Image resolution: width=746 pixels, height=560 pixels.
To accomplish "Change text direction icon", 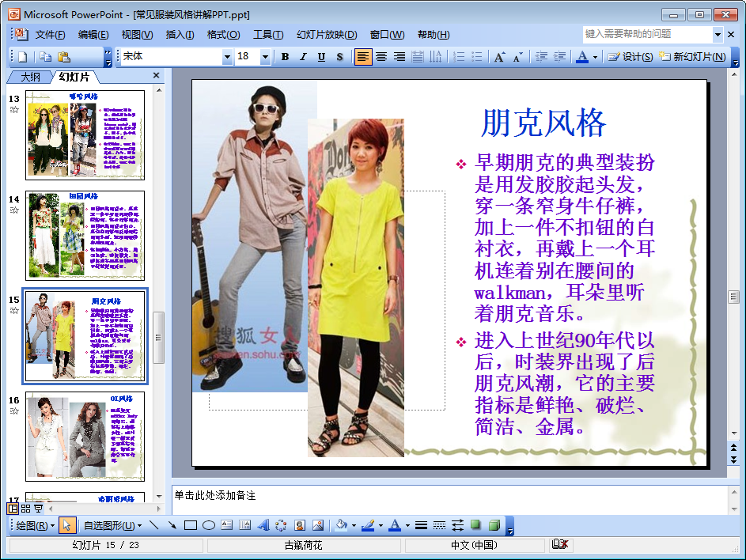I will [x=435, y=57].
